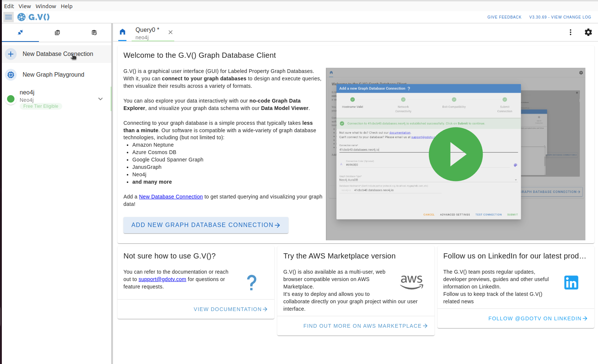Open V3.30.69 View Change Log
This screenshot has width=598, height=364.
pyautogui.click(x=560, y=17)
